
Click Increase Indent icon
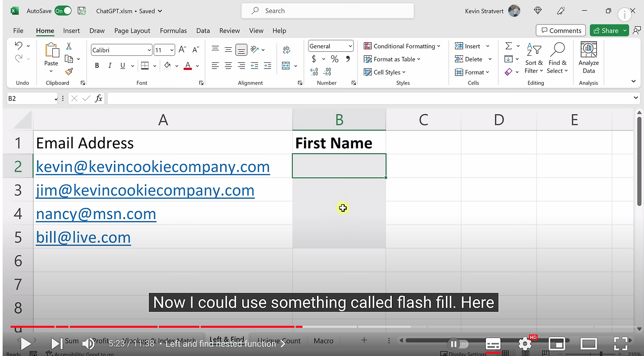click(x=268, y=65)
